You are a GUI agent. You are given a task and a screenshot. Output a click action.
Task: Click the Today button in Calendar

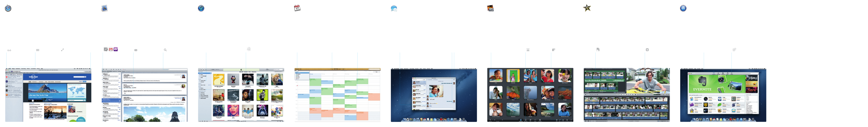click(376, 72)
